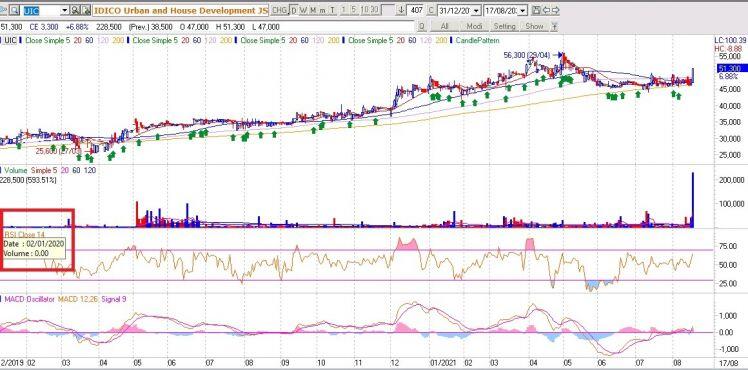Select the Setting tab button
Screen dimensions: 748x370
[504, 26]
